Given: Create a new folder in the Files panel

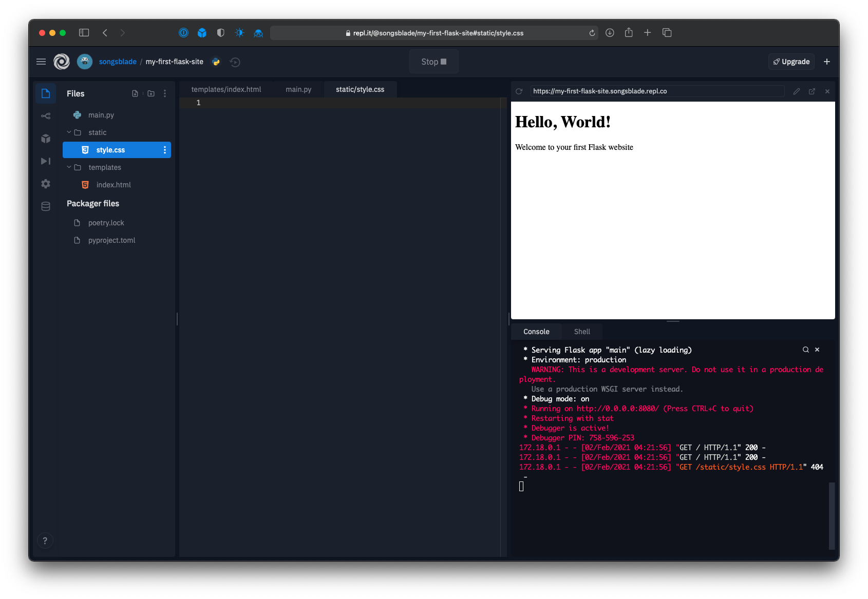Looking at the screenshot, I should coord(150,93).
